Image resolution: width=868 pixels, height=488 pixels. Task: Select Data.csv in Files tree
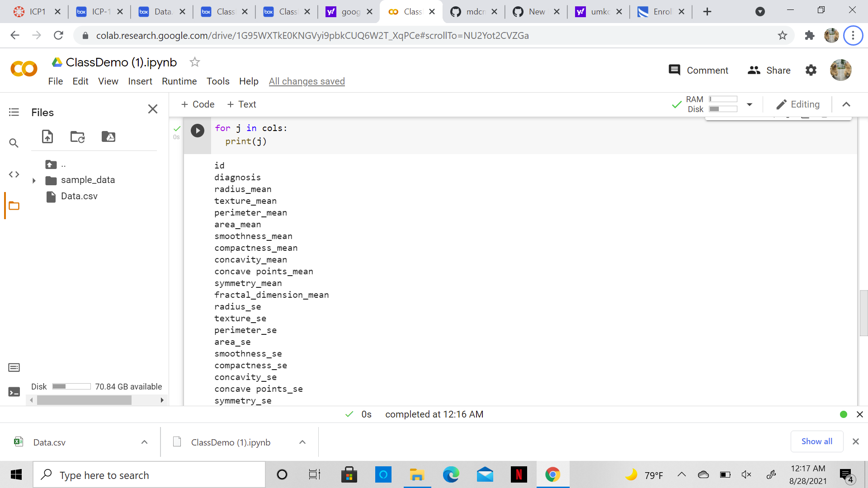pos(79,196)
